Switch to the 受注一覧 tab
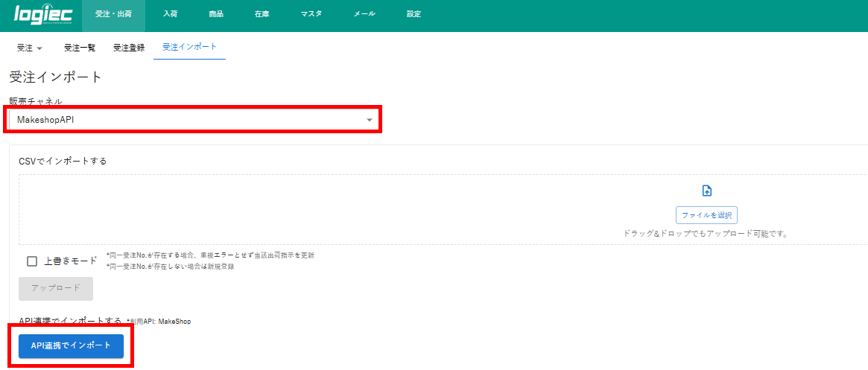The width and height of the screenshot is (868, 370). coord(80,48)
